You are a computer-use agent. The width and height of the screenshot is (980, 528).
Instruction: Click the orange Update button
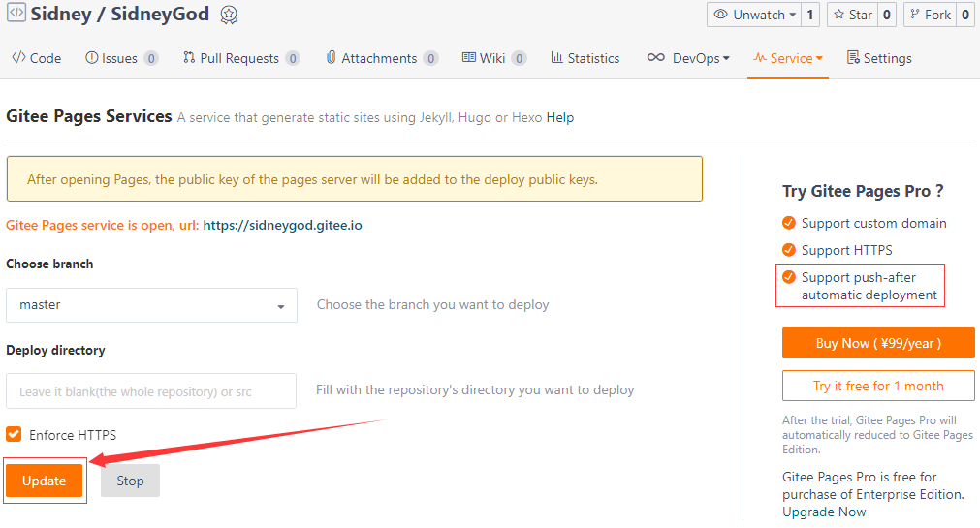(x=45, y=481)
